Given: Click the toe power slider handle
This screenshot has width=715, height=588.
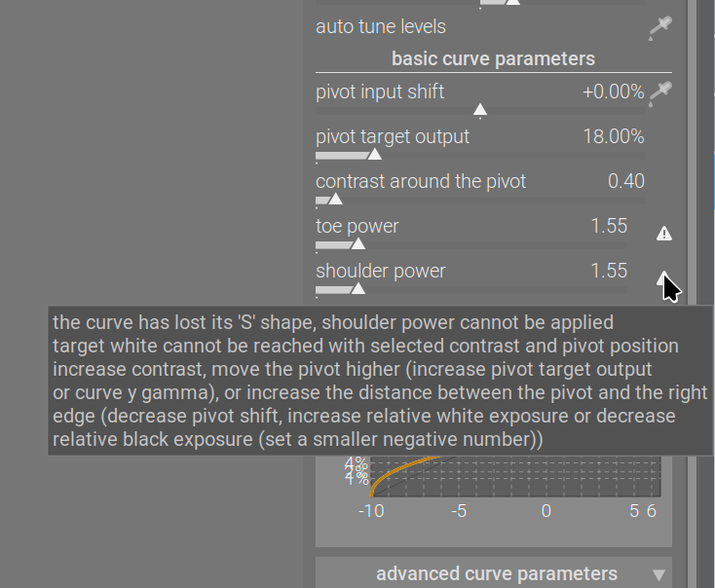Looking at the screenshot, I should point(357,243).
